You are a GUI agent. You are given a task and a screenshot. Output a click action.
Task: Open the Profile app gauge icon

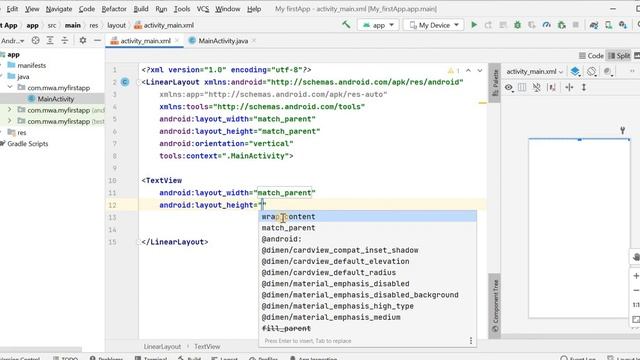tap(547, 25)
